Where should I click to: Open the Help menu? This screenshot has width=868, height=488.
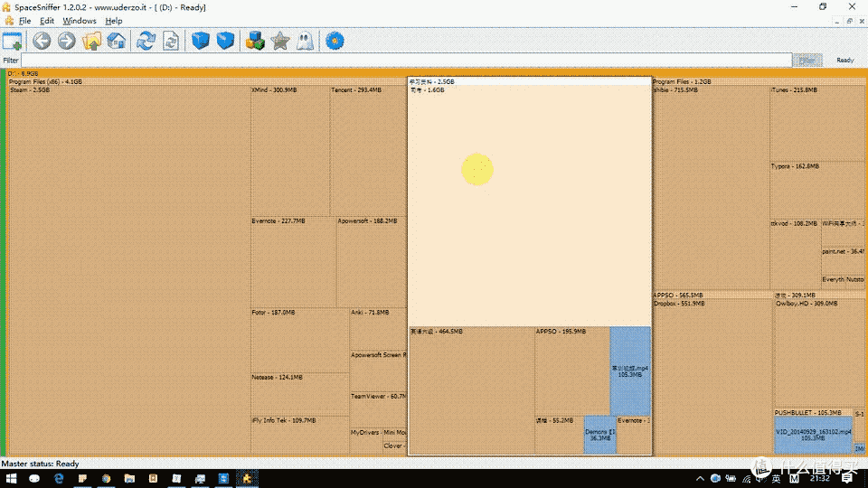(x=113, y=21)
